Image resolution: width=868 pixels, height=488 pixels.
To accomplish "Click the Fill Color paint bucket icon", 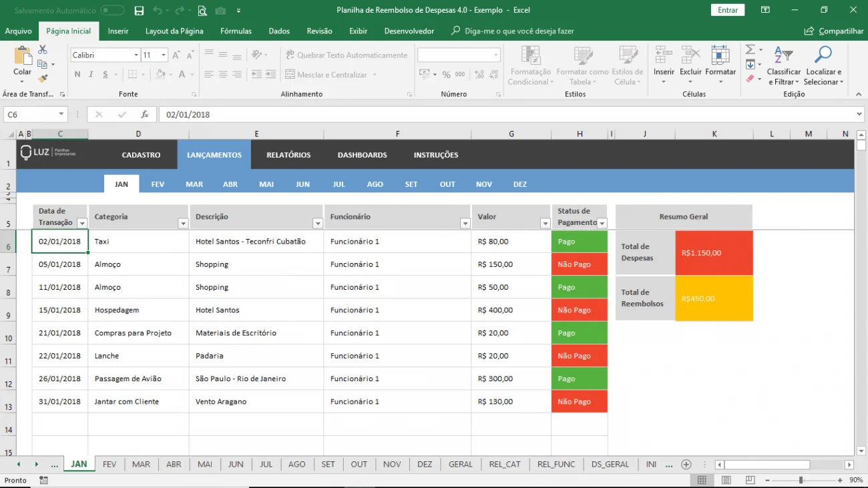I will [x=162, y=75].
